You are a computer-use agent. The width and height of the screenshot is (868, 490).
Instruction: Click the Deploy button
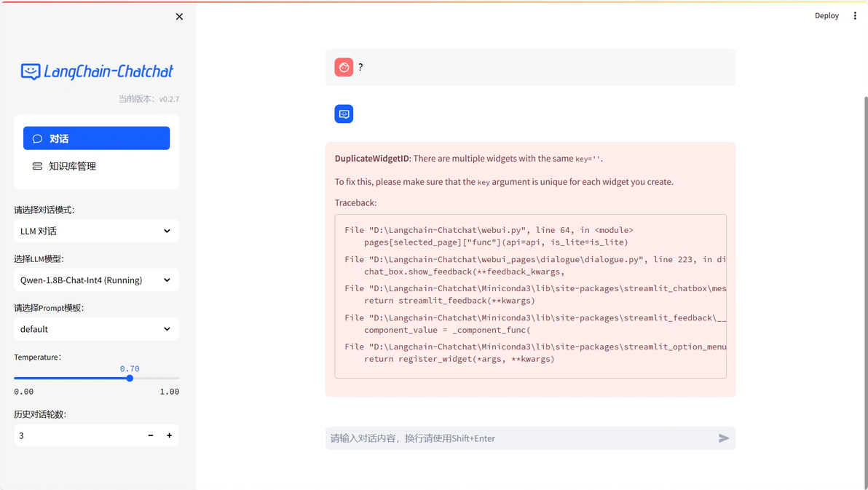tap(826, 16)
